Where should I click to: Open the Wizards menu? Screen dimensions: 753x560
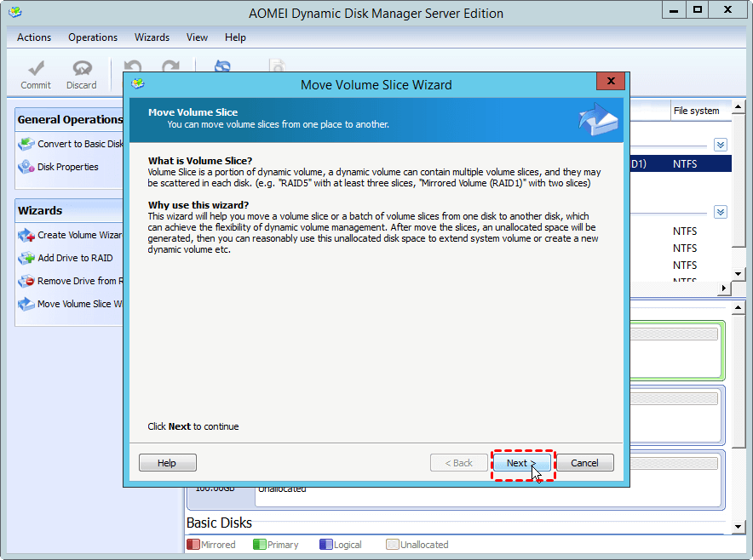click(152, 37)
